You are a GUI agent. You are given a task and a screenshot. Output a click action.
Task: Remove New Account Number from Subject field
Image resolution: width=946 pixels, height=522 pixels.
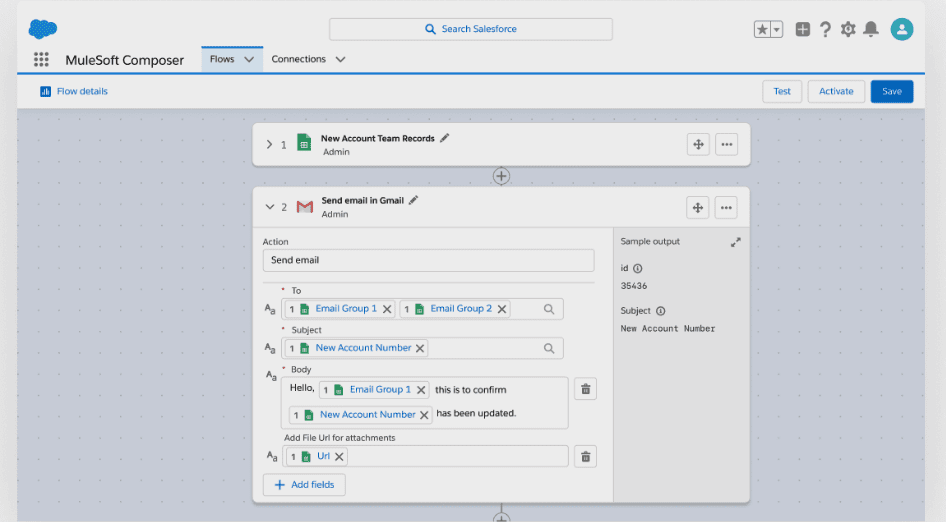(420, 348)
